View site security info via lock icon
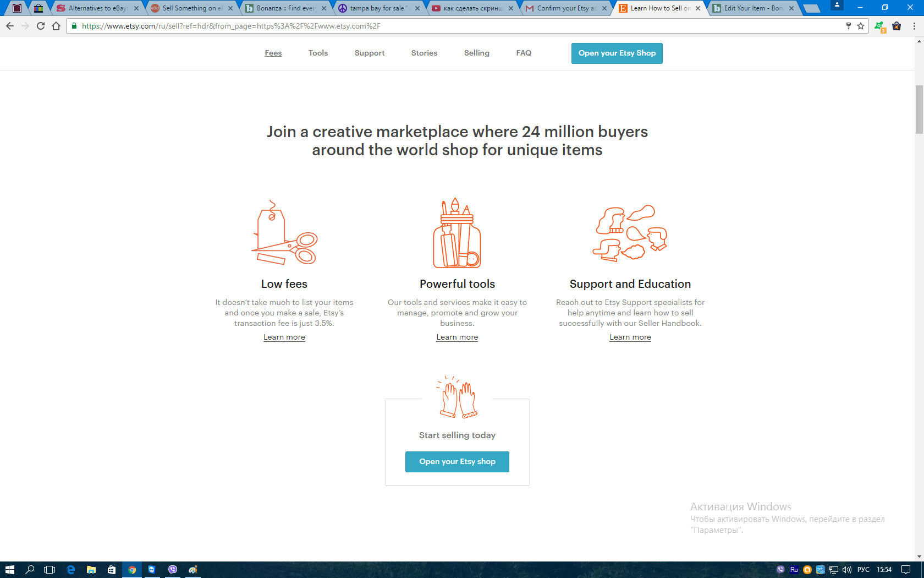Screen dimensions: 924x578 (x=74, y=26)
